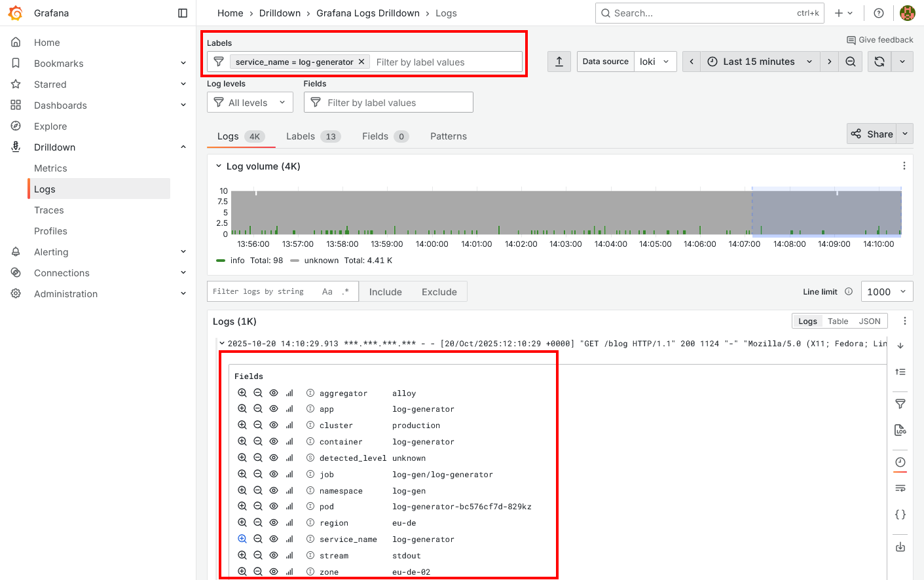
Task: Open the Last 15 minutes time picker
Action: tap(760, 62)
